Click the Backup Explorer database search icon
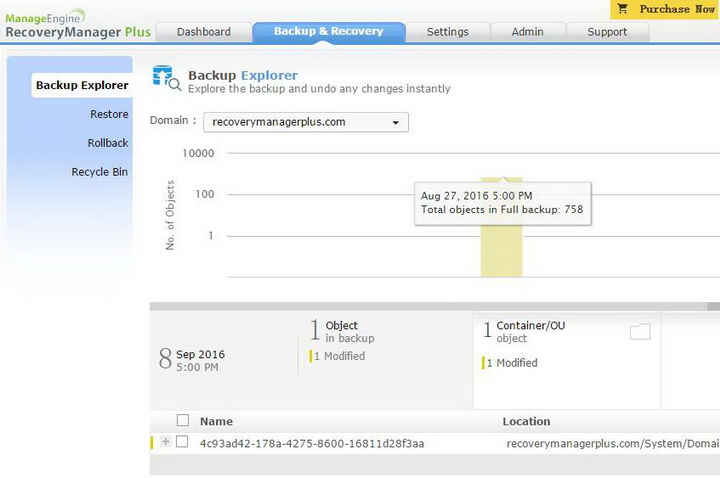 (166, 78)
